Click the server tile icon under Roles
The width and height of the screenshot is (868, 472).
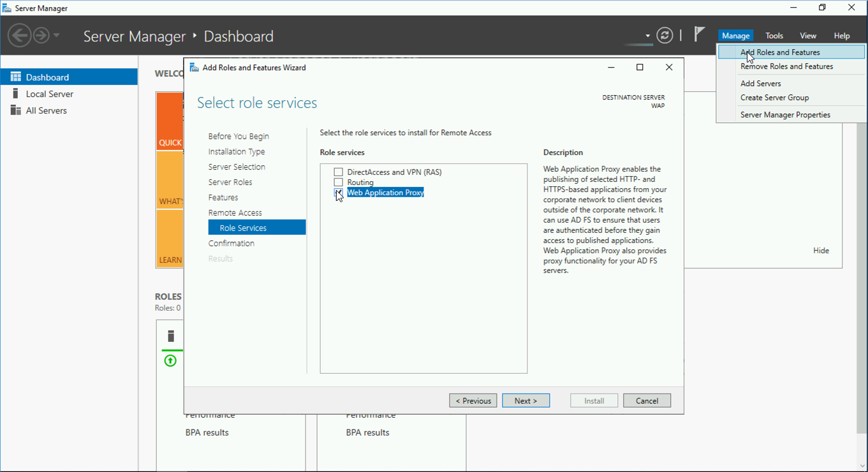171,336
